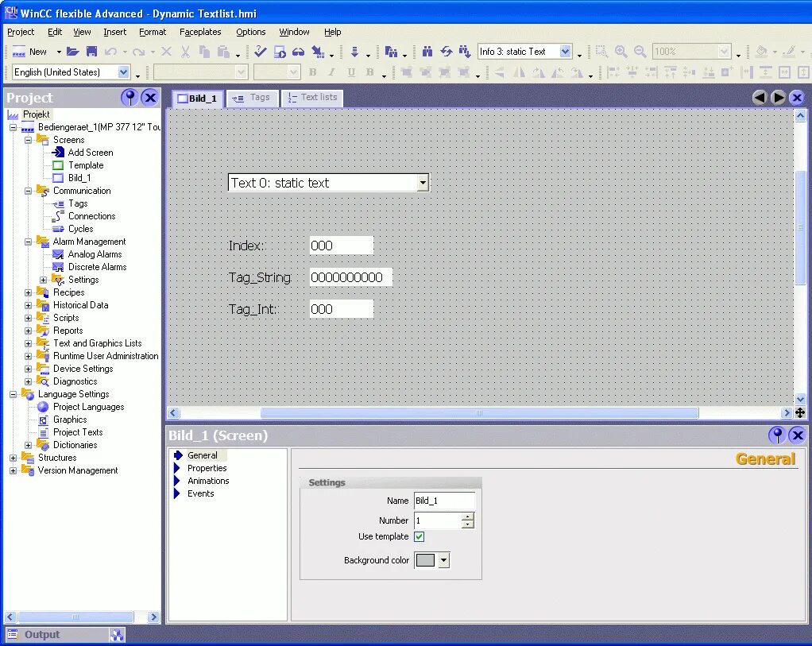Open the Project menu
The height and width of the screenshot is (646, 812).
click(x=21, y=32)
